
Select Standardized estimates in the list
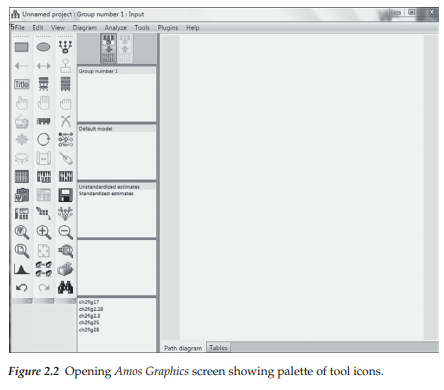[x=106, y=194]
